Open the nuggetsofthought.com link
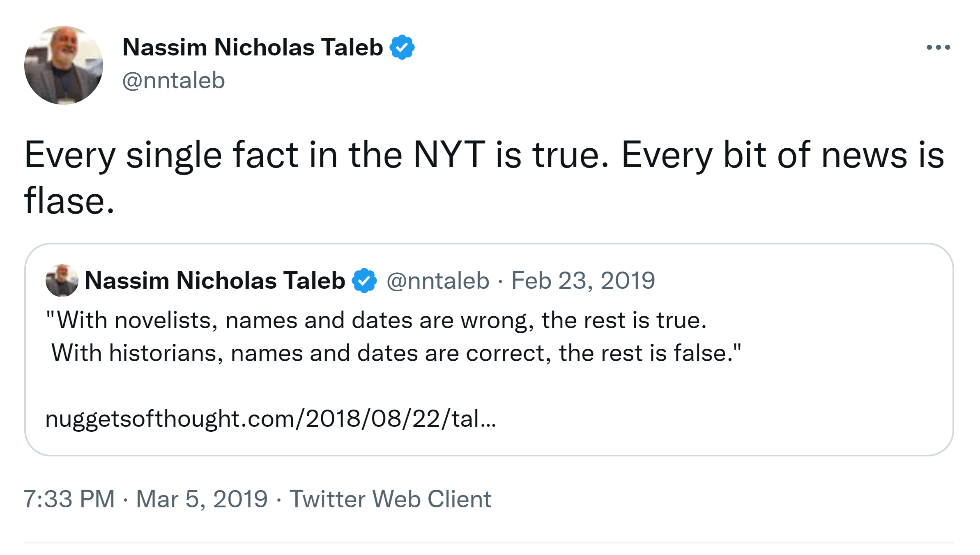Screen dimensions: 980x555 (271, 419)
